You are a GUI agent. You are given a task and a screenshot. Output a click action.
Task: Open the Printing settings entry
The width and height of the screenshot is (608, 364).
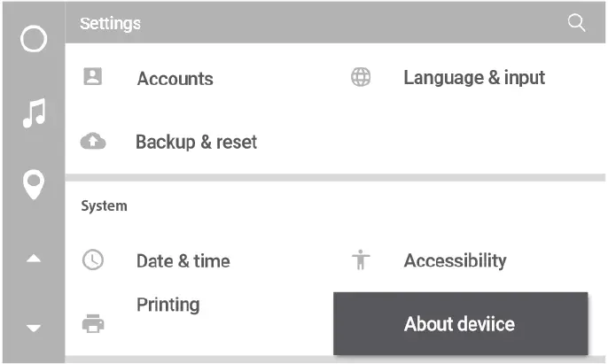click(x=168, y=305)
